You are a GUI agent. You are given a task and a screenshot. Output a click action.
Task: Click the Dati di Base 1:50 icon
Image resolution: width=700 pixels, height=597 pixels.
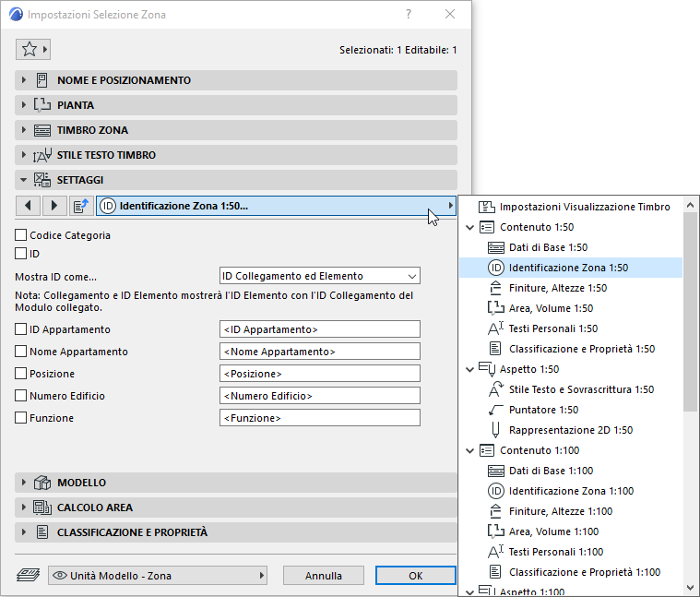tap(496, 247)
